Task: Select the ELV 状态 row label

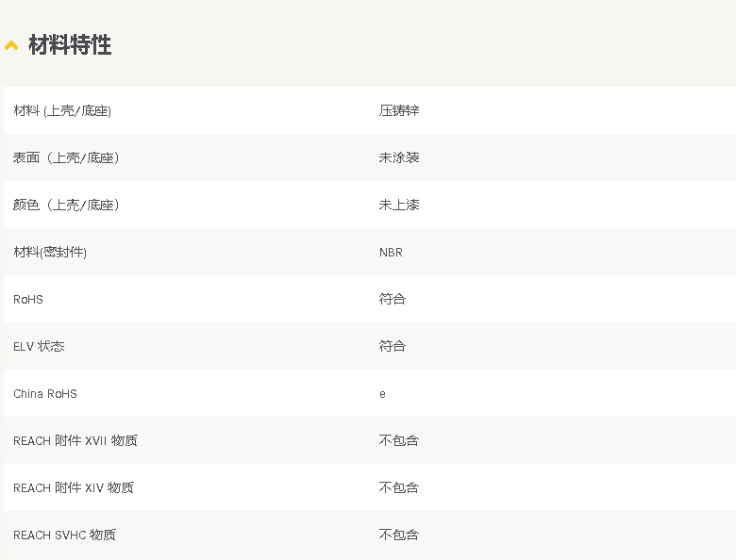Action: 39,346
